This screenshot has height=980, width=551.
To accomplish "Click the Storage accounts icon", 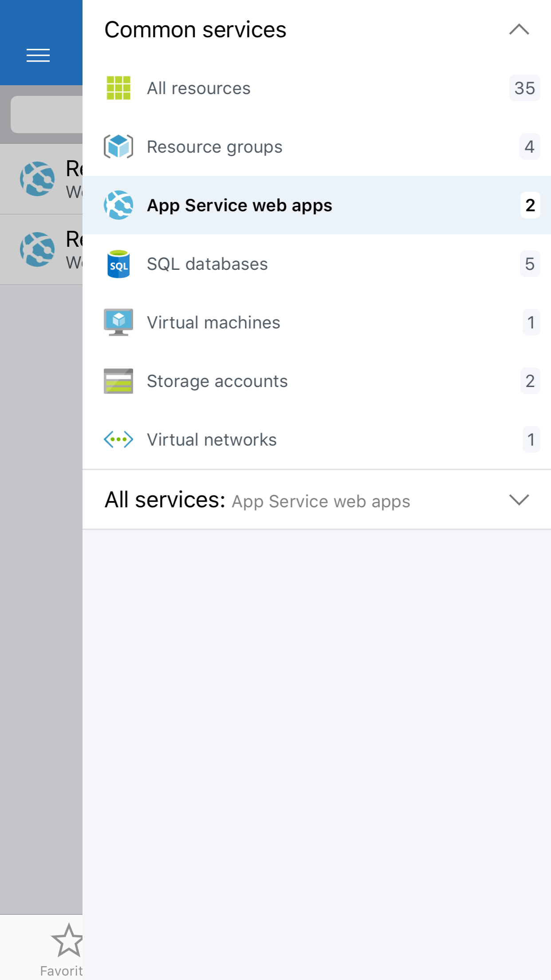I will pos(118,381).
